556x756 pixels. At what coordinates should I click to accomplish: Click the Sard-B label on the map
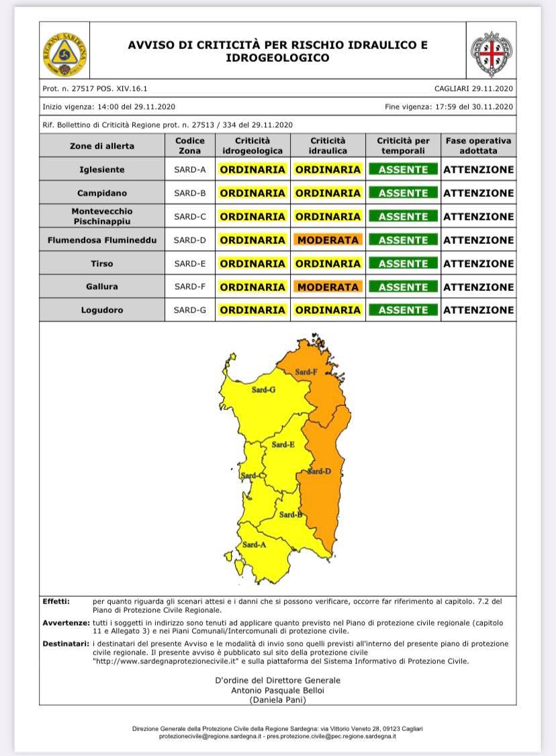[x=290, y=515]
